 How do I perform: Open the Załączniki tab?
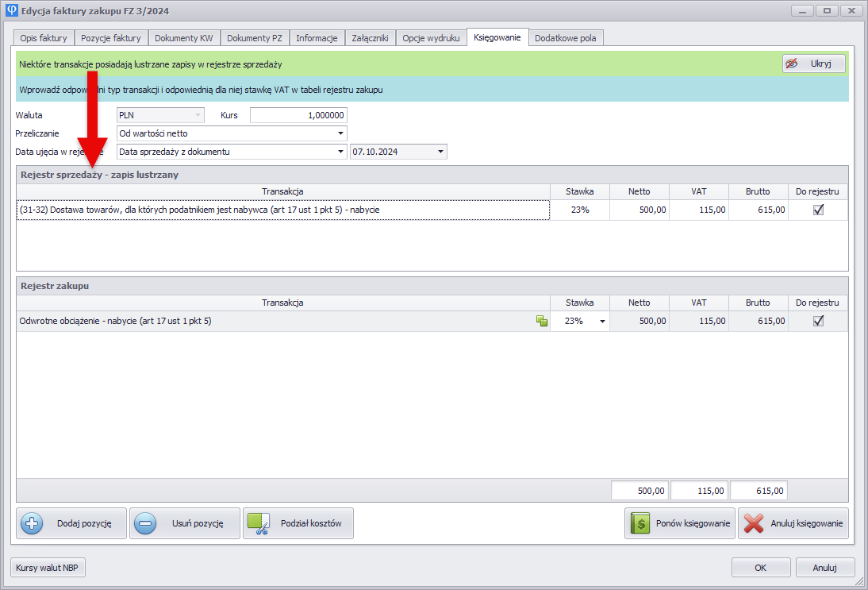coord(370,38)
